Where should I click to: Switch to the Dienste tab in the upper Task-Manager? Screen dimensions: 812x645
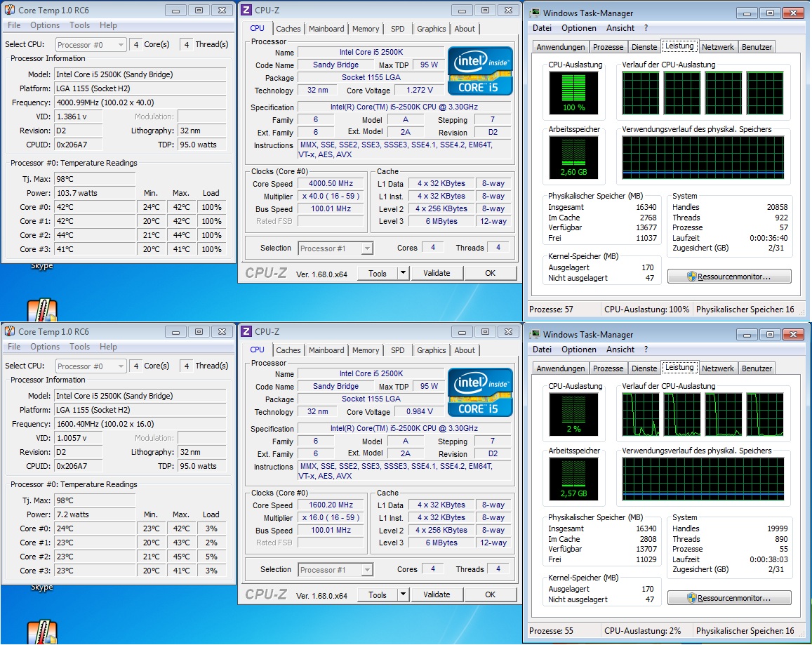(644, 46)
